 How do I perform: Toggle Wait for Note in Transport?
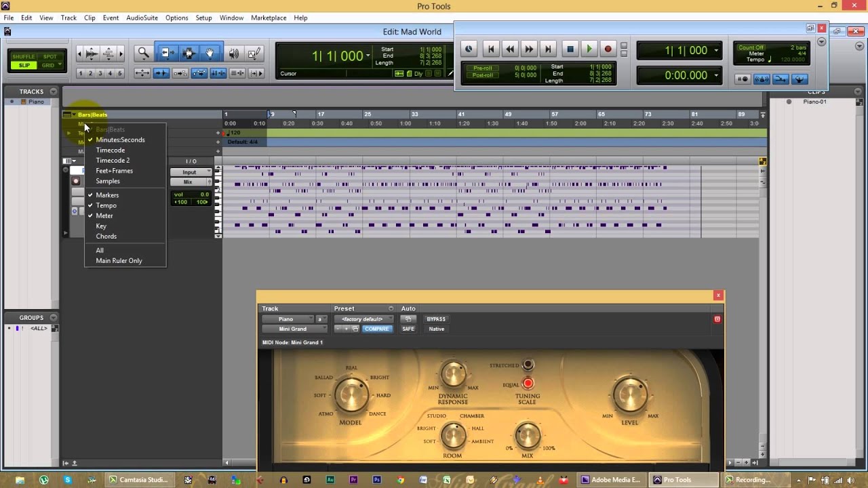click(743, 79)
